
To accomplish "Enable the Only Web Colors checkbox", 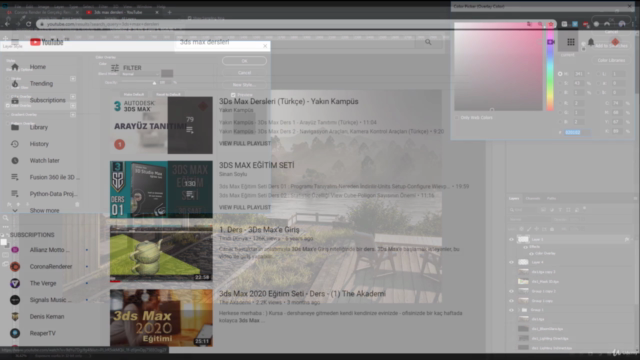I will point(457,118).
